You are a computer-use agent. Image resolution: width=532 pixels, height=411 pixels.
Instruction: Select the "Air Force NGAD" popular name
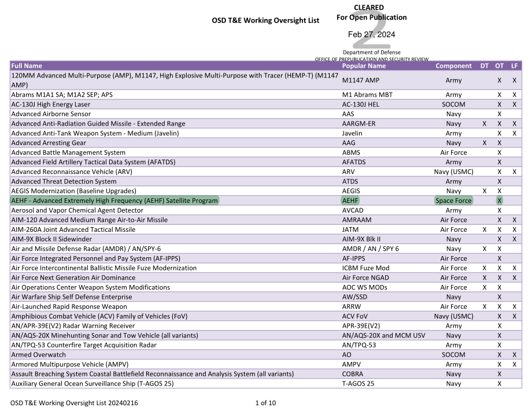pyautogui.click(x=365, y=277)
